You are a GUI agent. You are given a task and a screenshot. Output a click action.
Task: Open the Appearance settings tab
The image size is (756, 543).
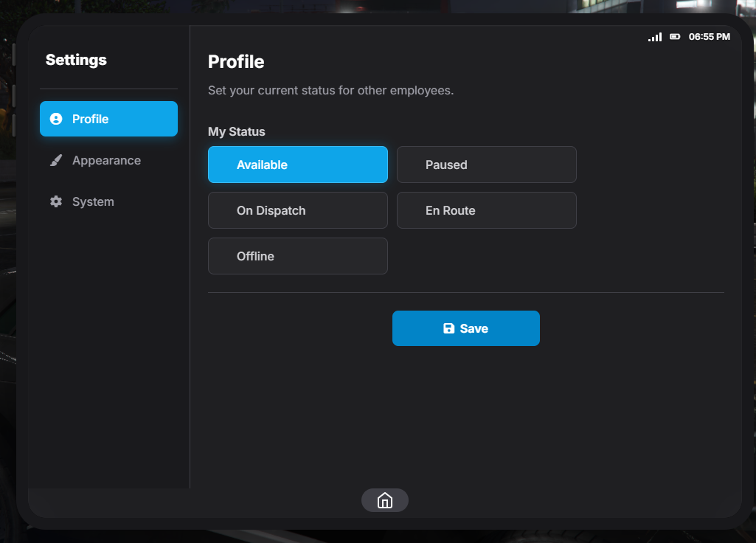click(x=108, y=160)
